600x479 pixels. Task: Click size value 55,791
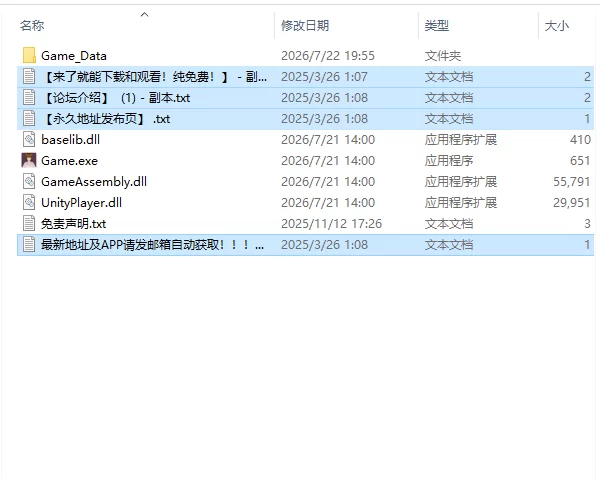572,182
